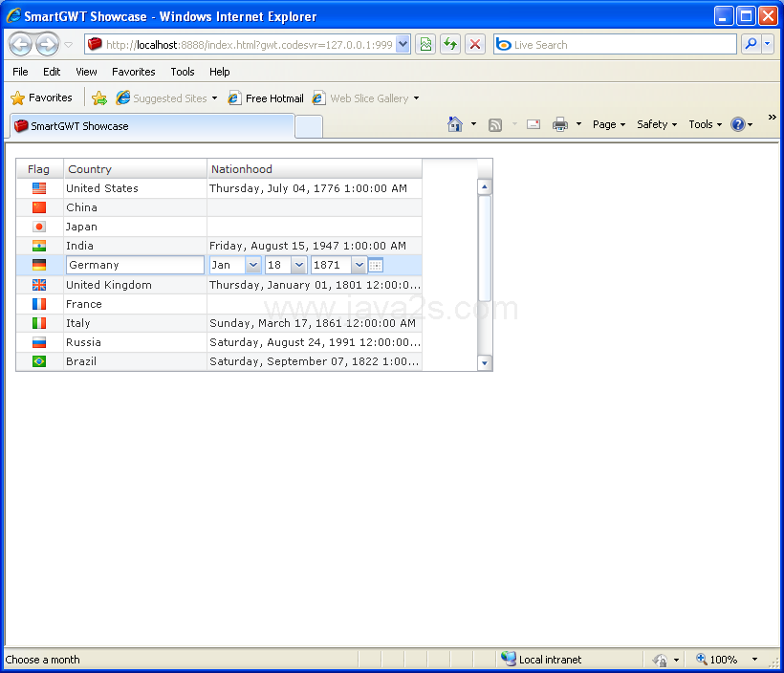The image size is (784, 673).
Task: Click the 100% zoom level control
Action: 717,660
